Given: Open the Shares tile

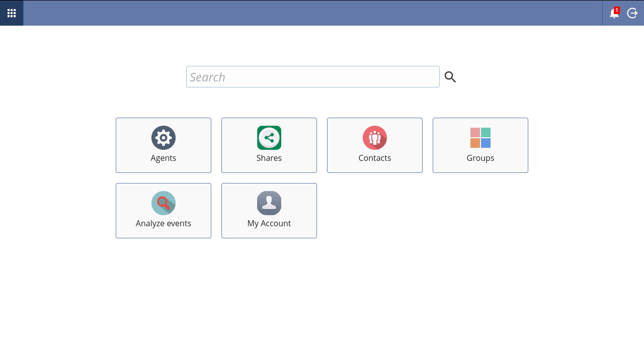Looking at the screenshot, I should (269, 145).
